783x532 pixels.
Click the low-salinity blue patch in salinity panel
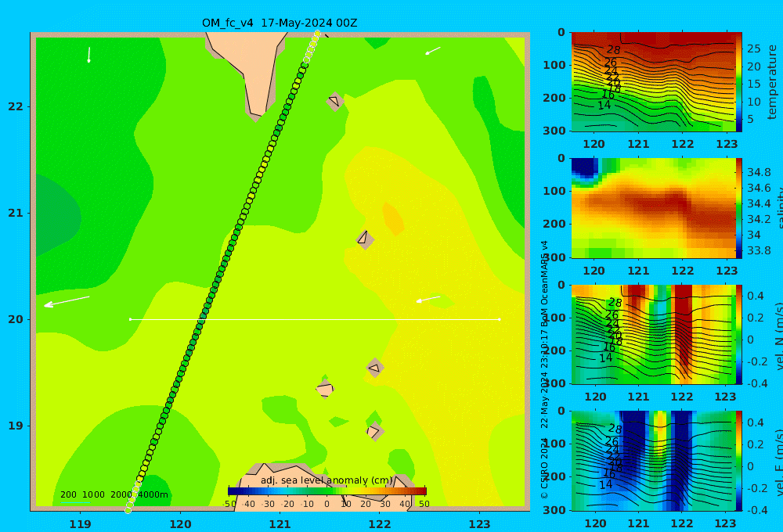pos(585,168)
